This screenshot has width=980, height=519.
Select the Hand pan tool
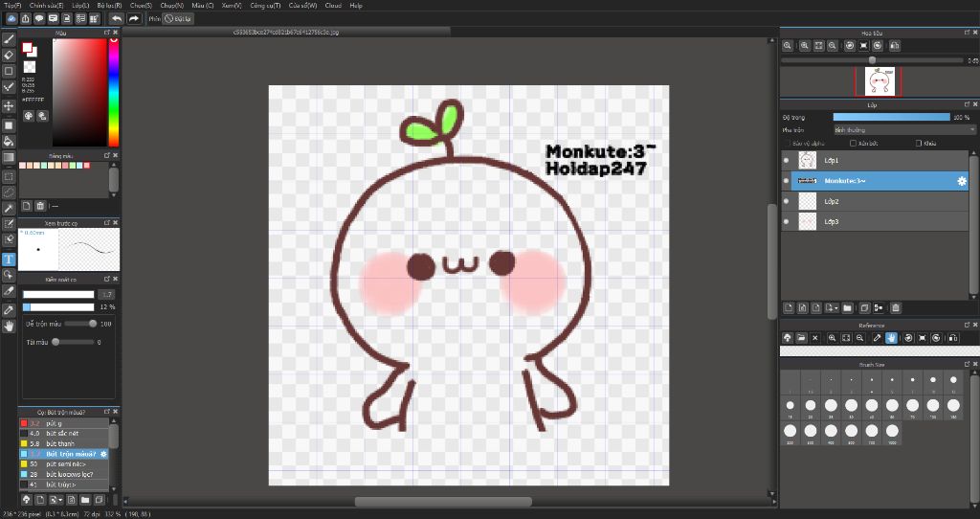point(9,327)
